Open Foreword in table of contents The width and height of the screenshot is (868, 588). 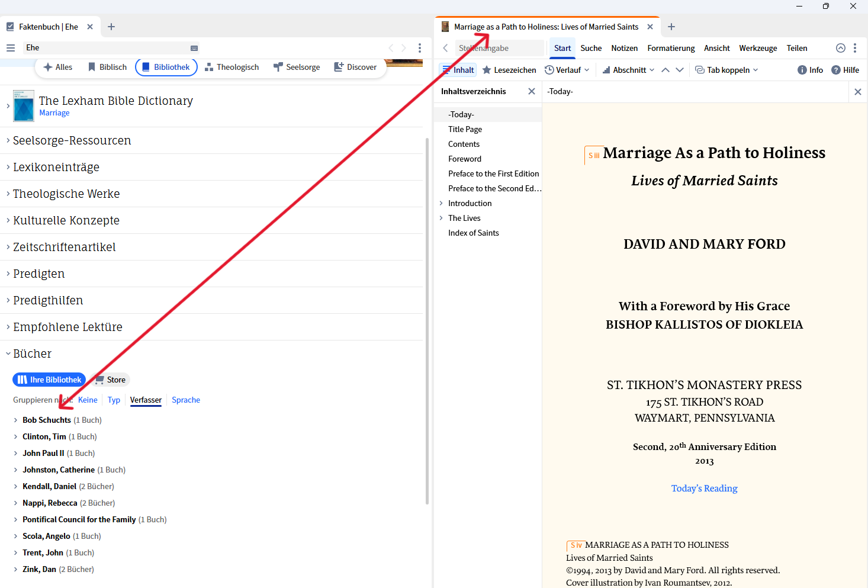click(465, 159)
